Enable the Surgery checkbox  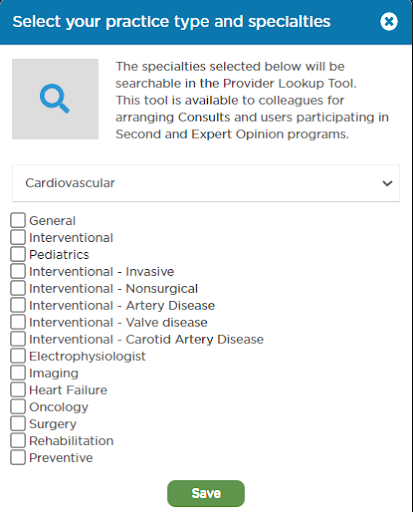(x=18, y=424)
